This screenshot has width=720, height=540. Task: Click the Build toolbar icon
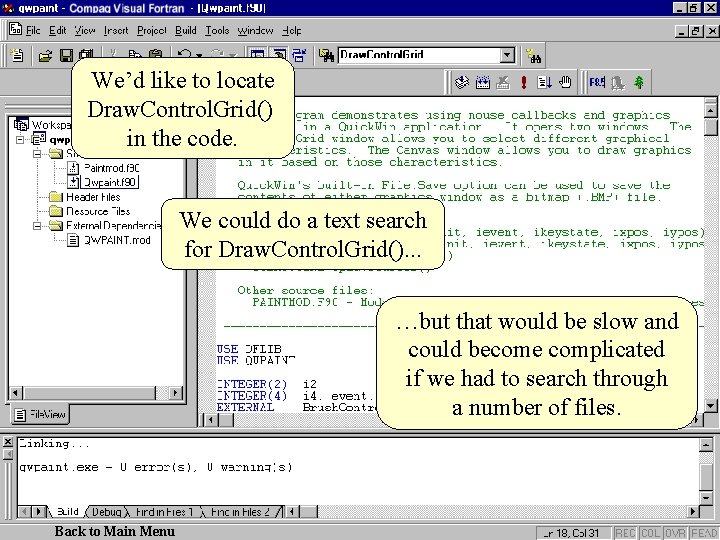click(x=483, y=83)
